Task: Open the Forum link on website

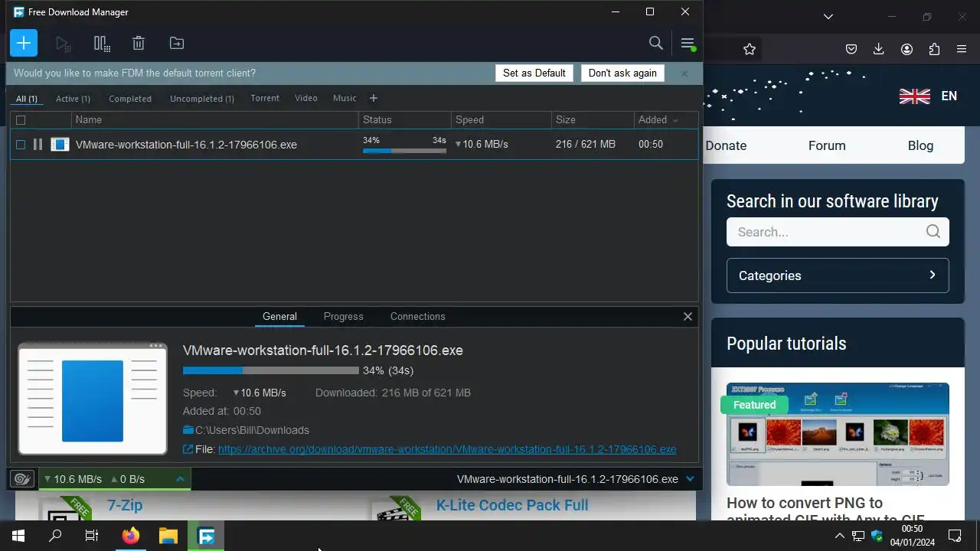Action: pyautogui.click(x=827, y=145)
